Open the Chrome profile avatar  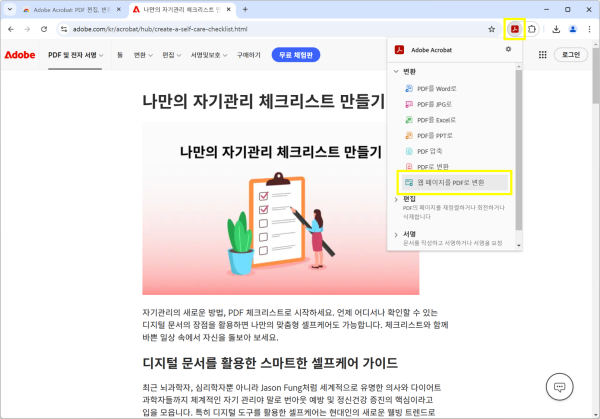coord(572,29)
